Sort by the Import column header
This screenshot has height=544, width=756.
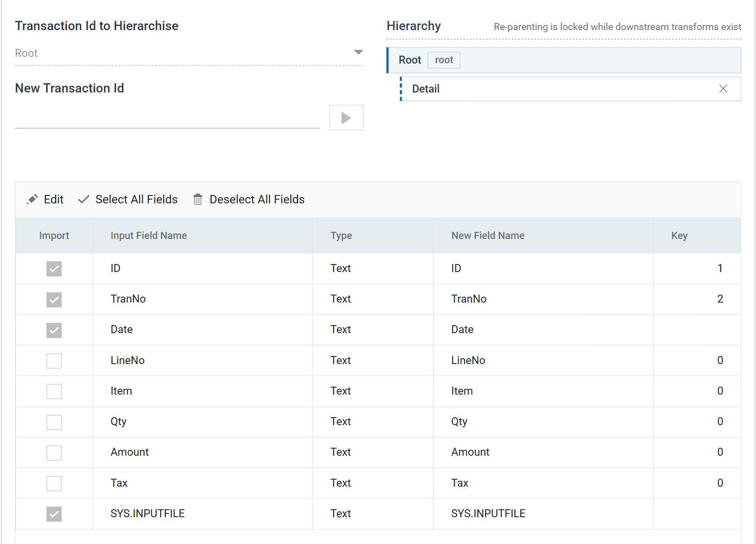pyautogui.click(x=54, y=236)
